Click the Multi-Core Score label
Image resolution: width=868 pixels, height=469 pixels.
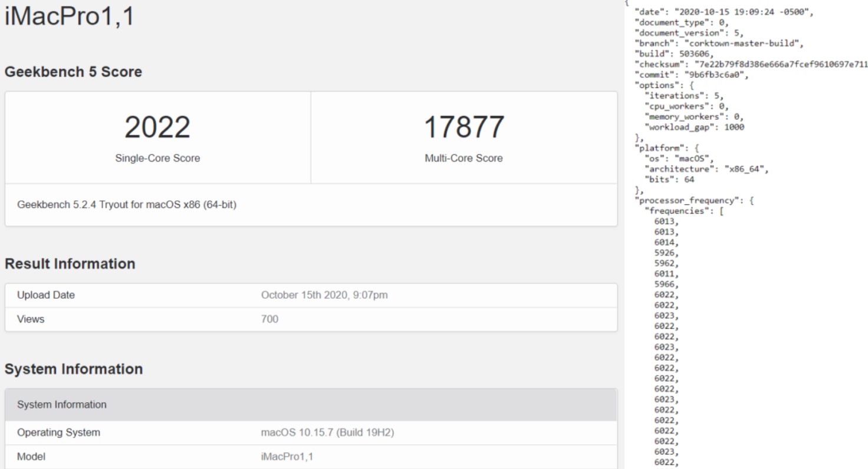click(463, 158)
